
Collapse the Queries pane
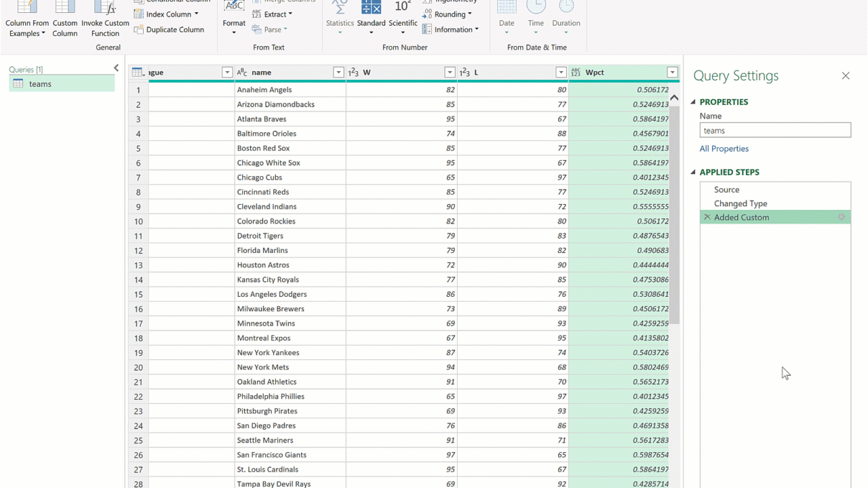point(116,68)
